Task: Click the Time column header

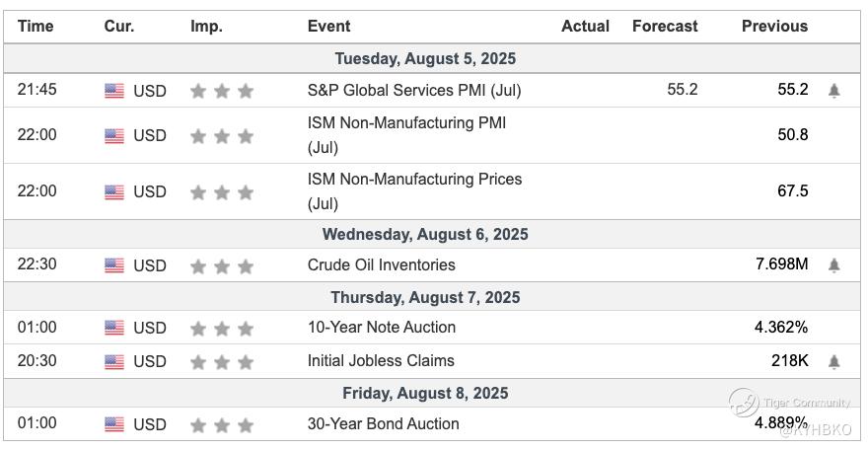Action: point(36,27)
